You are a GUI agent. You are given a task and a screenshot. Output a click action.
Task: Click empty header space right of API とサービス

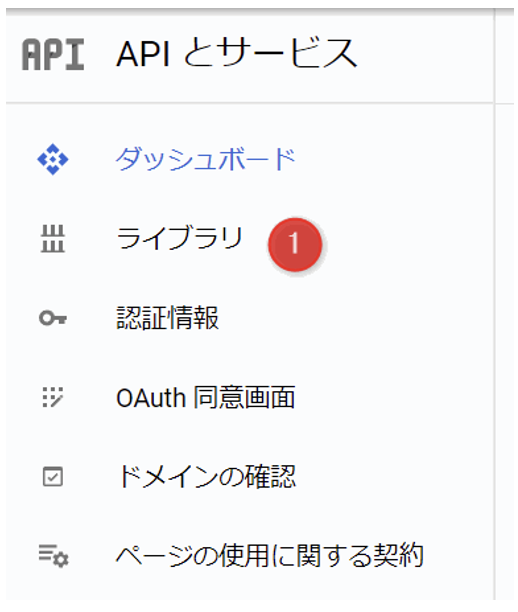[x=425, y=55]
